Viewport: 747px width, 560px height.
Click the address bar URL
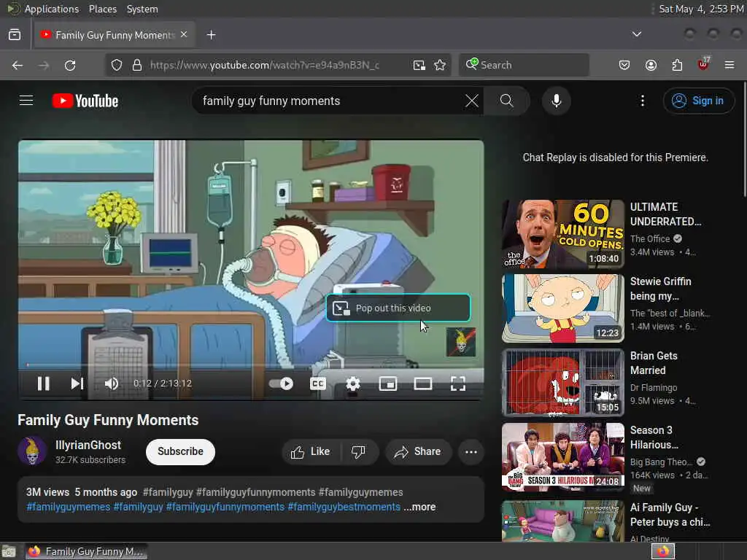coord(264,65)
